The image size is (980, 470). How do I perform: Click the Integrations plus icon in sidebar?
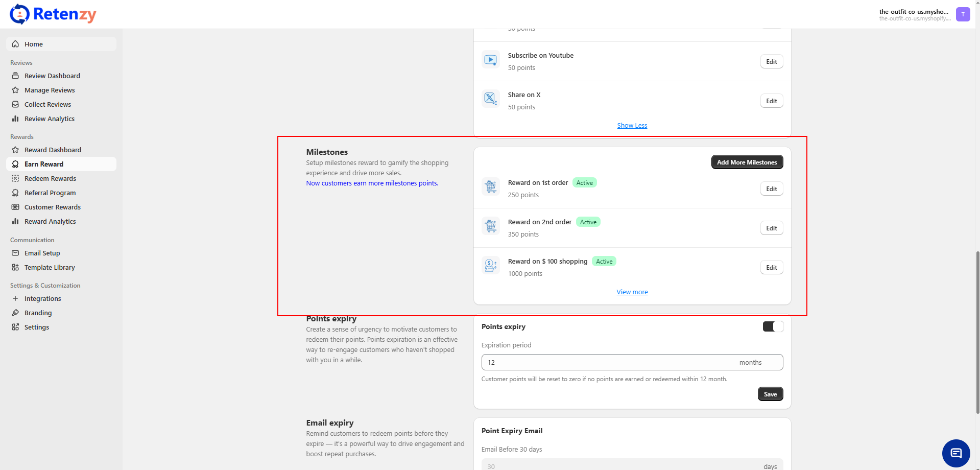15,298
